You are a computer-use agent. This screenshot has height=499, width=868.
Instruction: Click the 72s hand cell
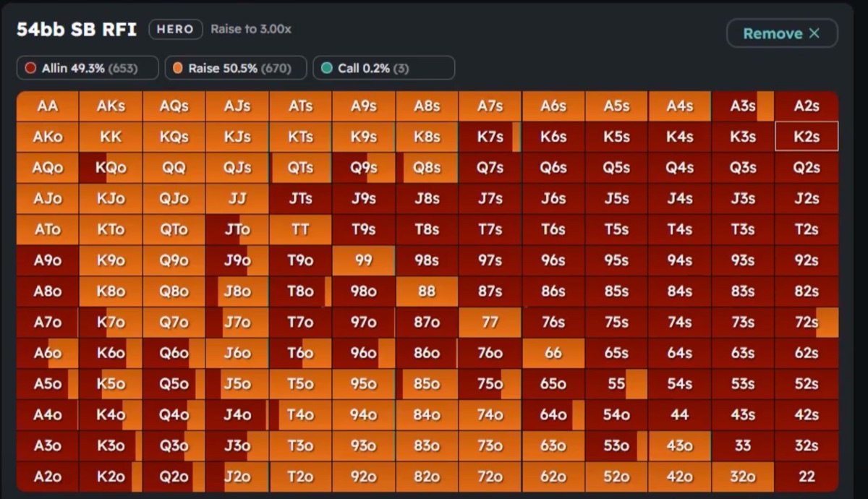coord(806,323)
